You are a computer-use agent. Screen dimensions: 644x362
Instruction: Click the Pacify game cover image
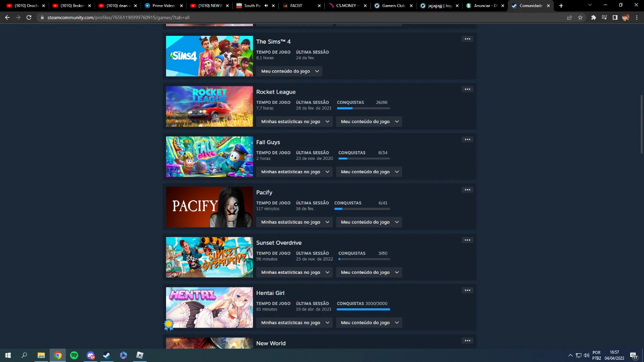pyautogui.click(x=209, y=207)
